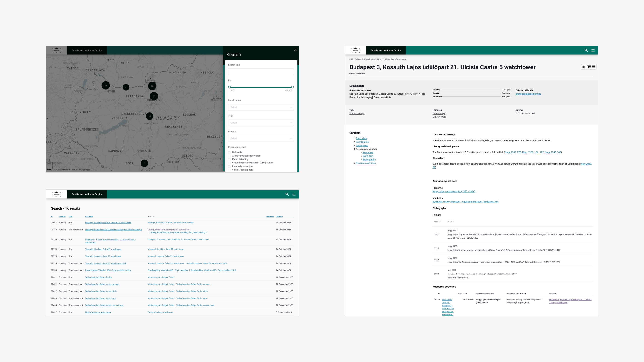Click the Era slider right handle
The image size is (644, 362).
point(293,87)
